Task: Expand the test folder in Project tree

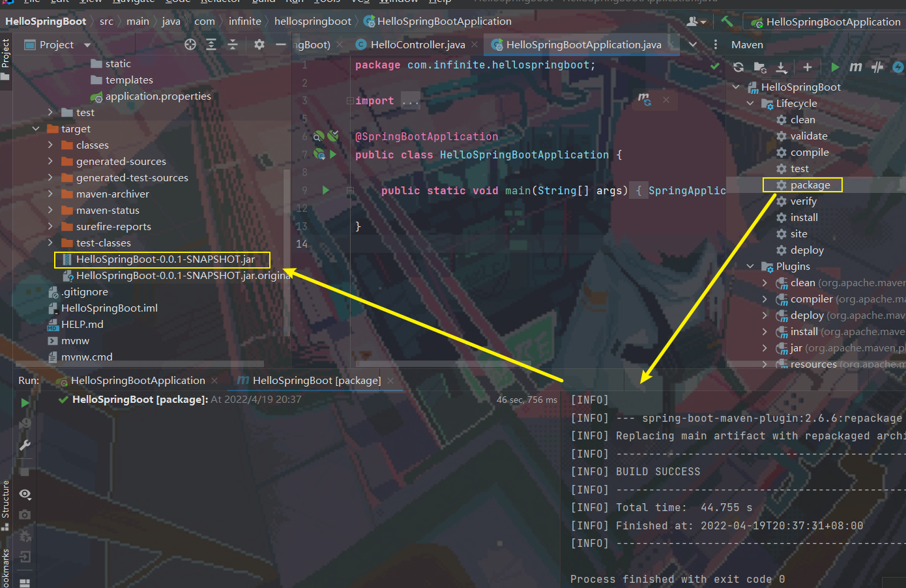Action: point(50,112)
